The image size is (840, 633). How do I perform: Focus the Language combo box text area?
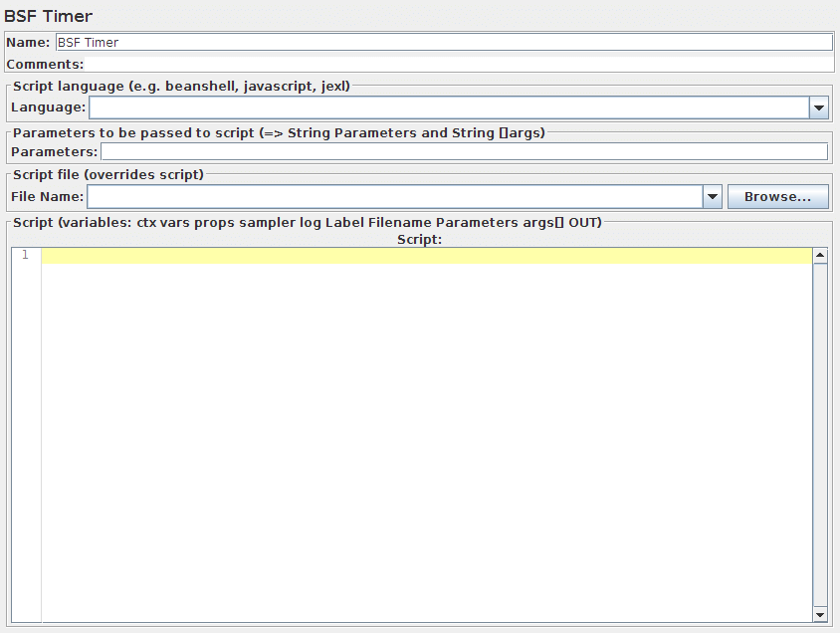448,107
